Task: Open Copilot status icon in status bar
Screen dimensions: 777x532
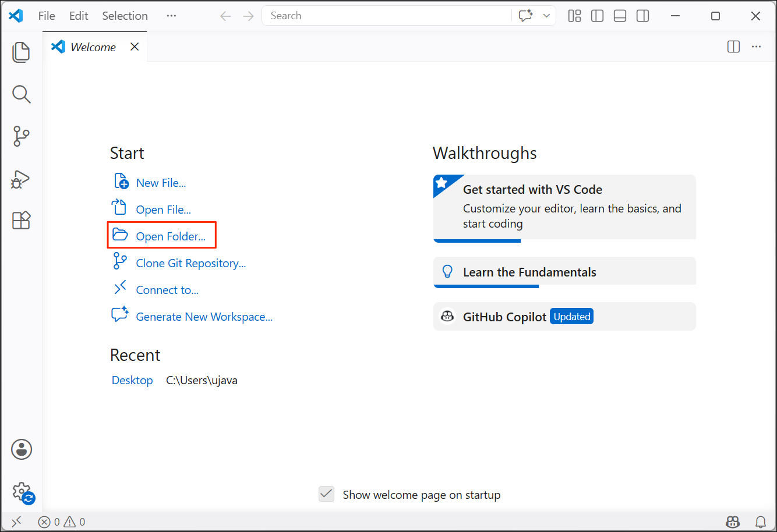Action: [x=733, y=522]
